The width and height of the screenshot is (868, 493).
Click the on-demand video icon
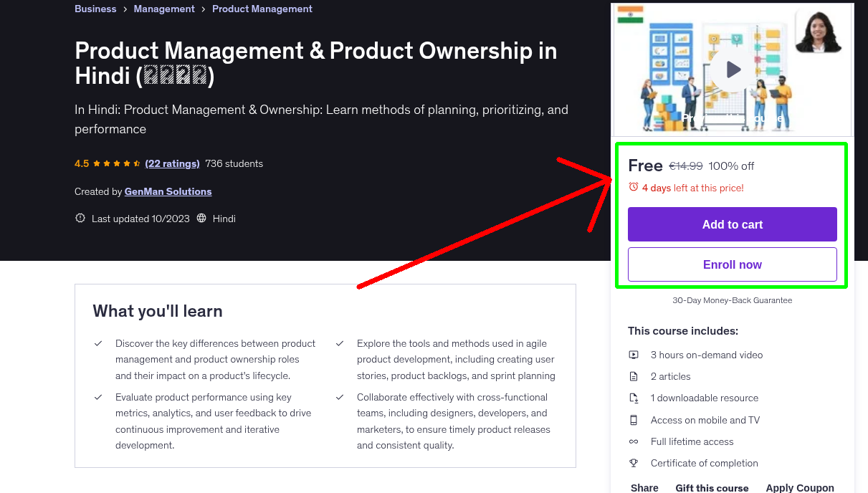[634, 355]
